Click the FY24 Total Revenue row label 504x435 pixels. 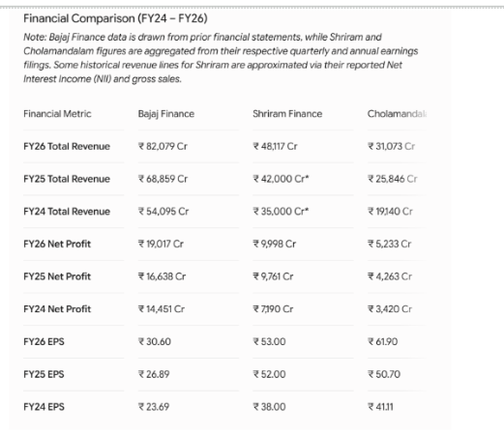(67, 212)
